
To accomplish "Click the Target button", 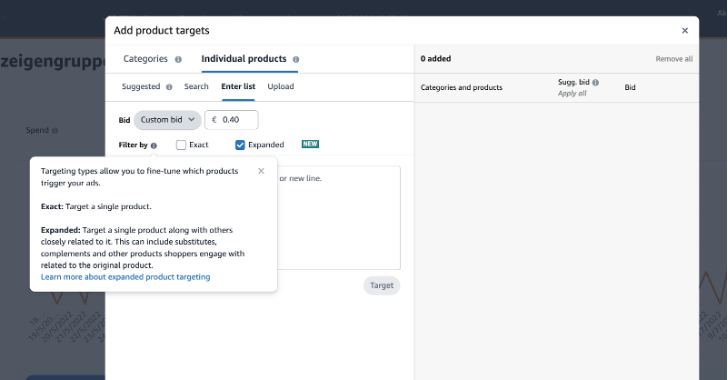I will [x=382, y=285].
